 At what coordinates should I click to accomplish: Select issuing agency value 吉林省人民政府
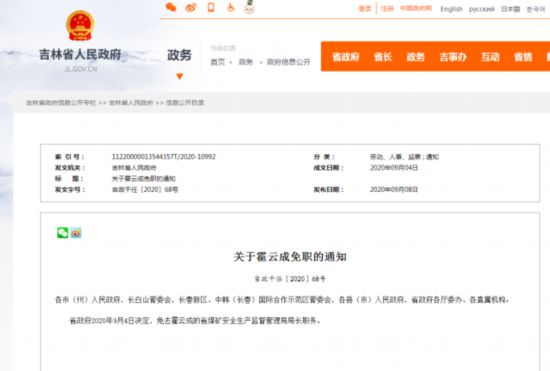134,168
